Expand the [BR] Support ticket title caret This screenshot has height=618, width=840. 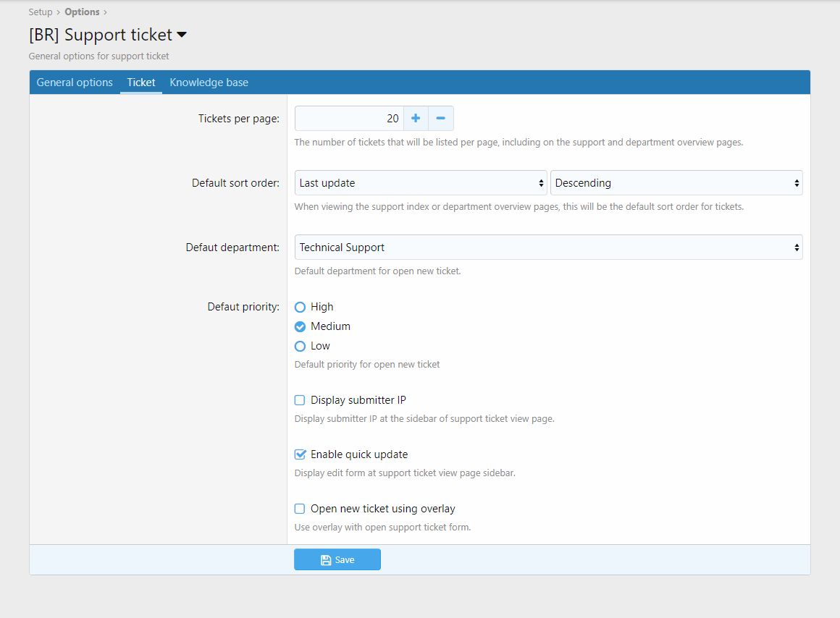182,35
